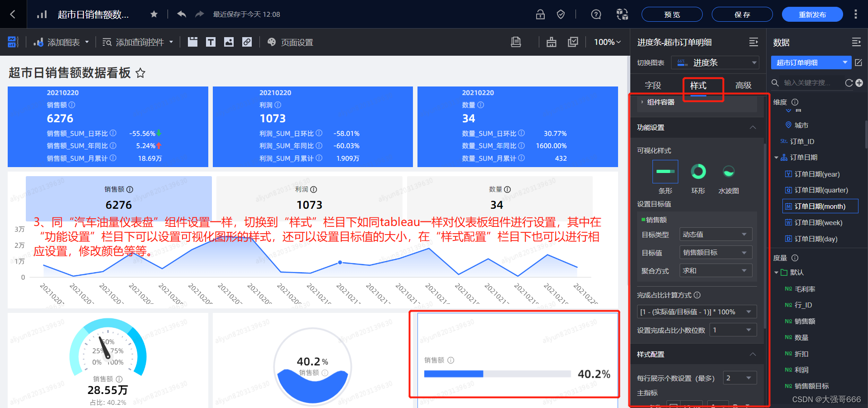Screen dimensions: 868x408
Task: Open the help question mark icon
Action: point(596,14)
